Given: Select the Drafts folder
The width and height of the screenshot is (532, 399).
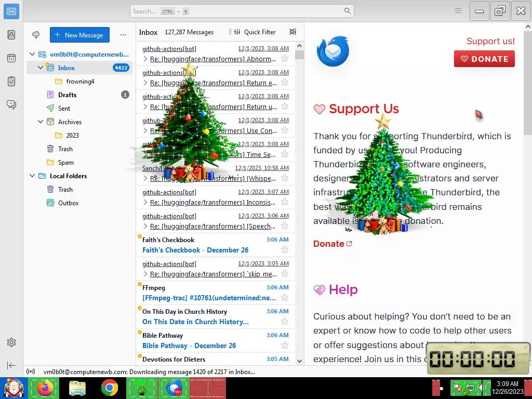Looking at the screenshot, I should pos(79,95).
